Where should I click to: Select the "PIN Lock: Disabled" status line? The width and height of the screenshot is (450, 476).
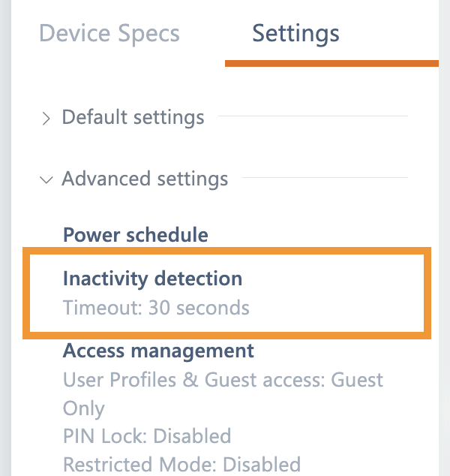tap(147, 436)
